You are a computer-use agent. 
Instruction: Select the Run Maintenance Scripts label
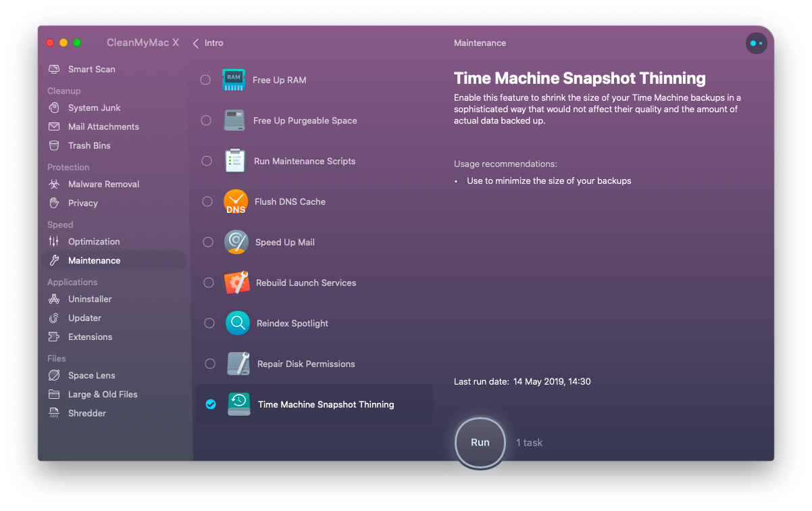click(305, 162)
